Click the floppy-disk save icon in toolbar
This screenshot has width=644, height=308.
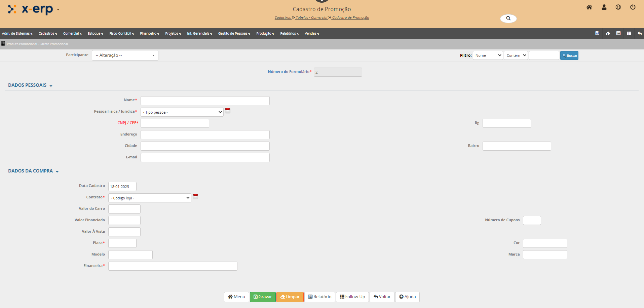[x=597, y=33]
